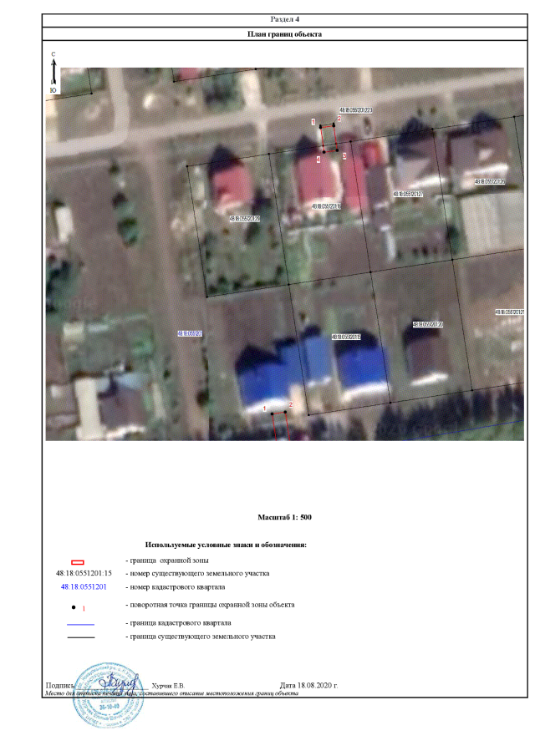The image size is (535, 756).
Task: Click the 'Масштаб 1: 500' scale text
Action: pos(285,518)
